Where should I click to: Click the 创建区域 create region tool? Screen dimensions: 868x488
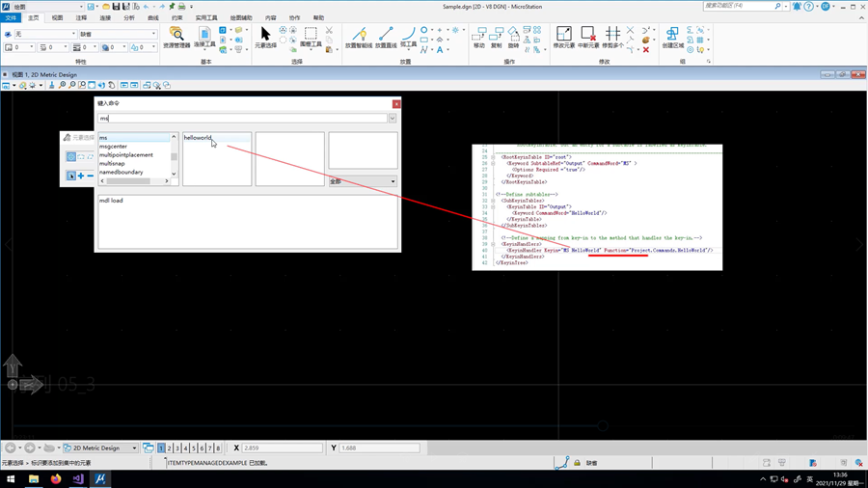pos(672,37)
